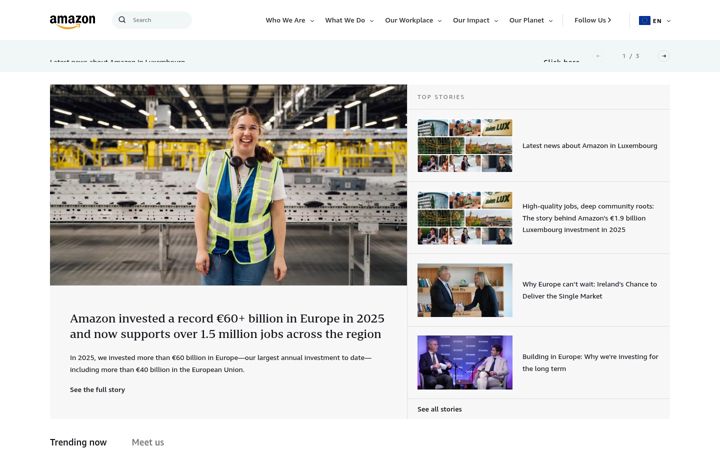
Task: Open the EN language selector
Action: pos(657,21)
